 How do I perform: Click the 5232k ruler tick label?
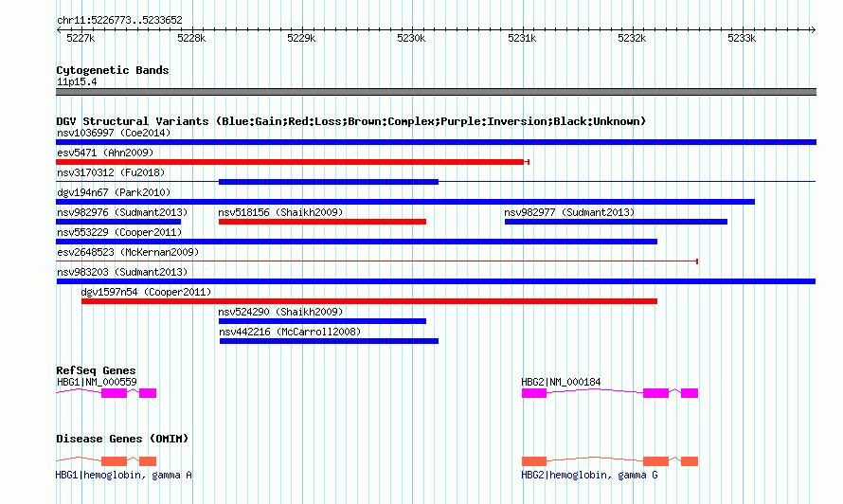click(x=632, y=38)
